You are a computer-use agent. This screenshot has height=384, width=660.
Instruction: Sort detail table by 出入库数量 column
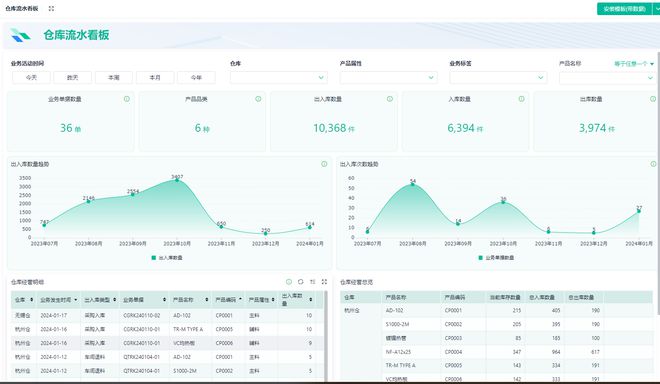[311, 300]
